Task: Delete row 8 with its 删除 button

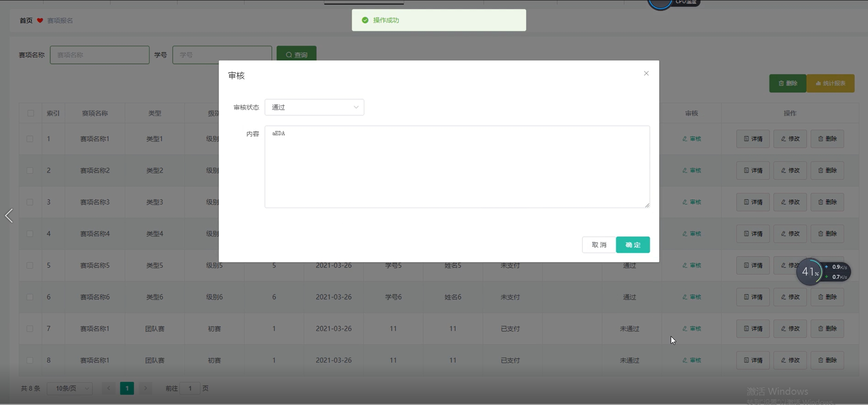Action: click(827, 360)
